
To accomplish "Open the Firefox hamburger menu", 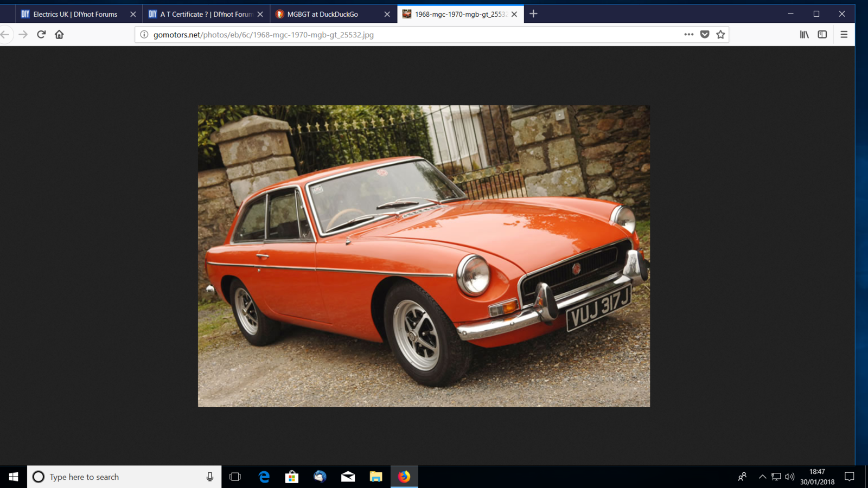I will coord(844,35).
